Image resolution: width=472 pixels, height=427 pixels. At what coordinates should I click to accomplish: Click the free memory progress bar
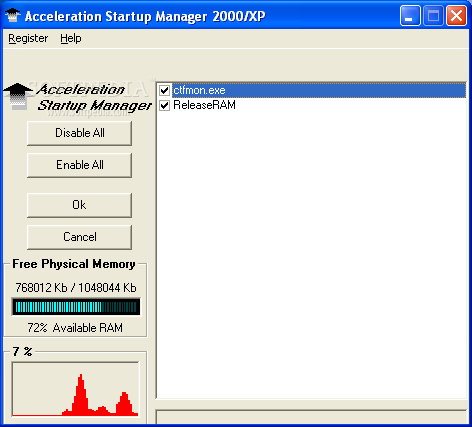tap(76, 307)
